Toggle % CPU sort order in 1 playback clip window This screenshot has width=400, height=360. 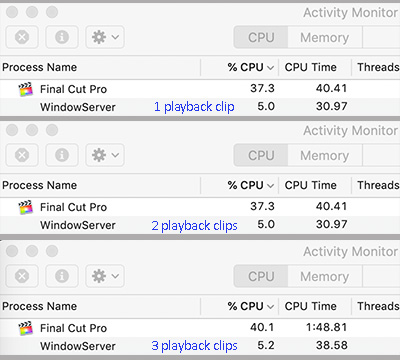point(251,67)
